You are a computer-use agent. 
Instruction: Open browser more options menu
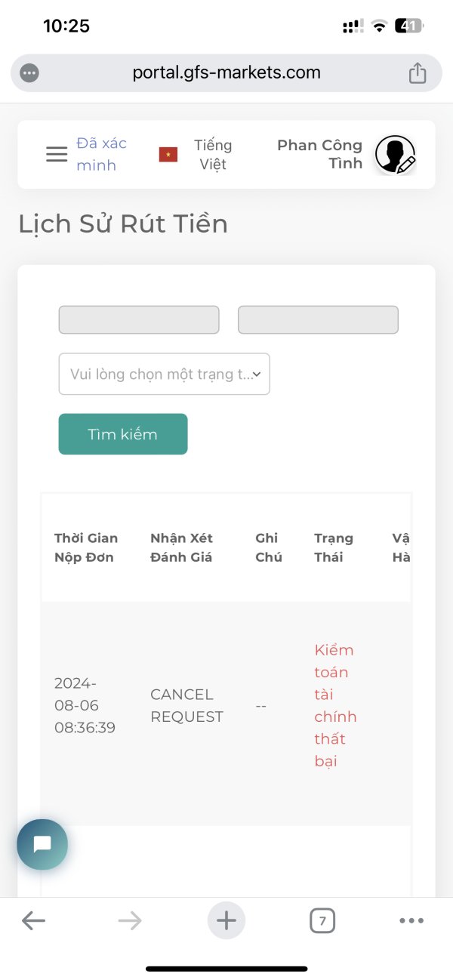click(x=411, y=920)
